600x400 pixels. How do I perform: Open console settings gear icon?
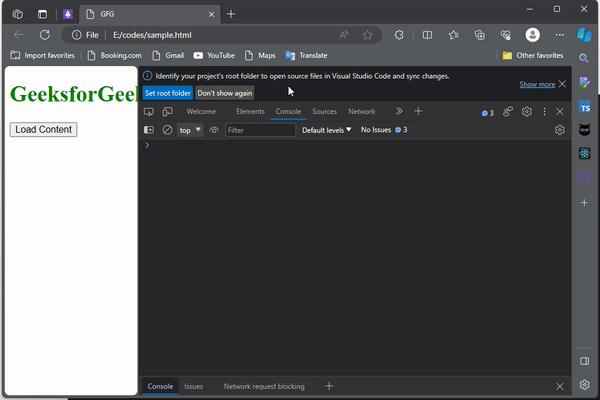click(x=560, y=130)
